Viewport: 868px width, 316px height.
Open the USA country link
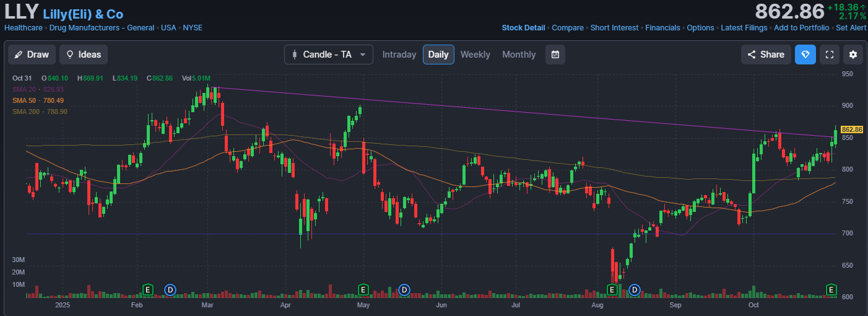coord(168,28)
